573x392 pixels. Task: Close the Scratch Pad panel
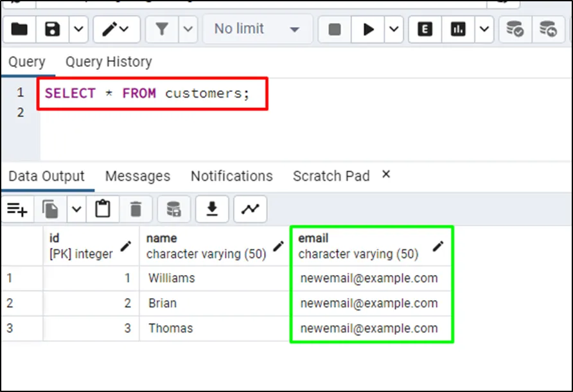[386, 174]
